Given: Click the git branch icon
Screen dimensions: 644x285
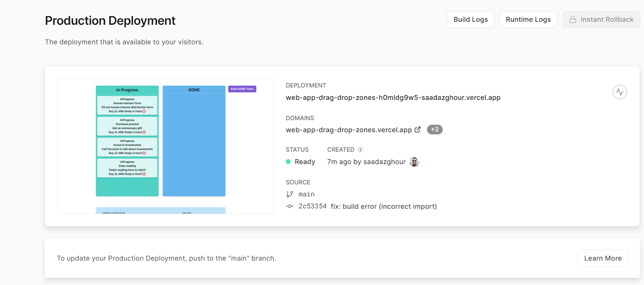Looking at the screenshot, I should (290, 194).
